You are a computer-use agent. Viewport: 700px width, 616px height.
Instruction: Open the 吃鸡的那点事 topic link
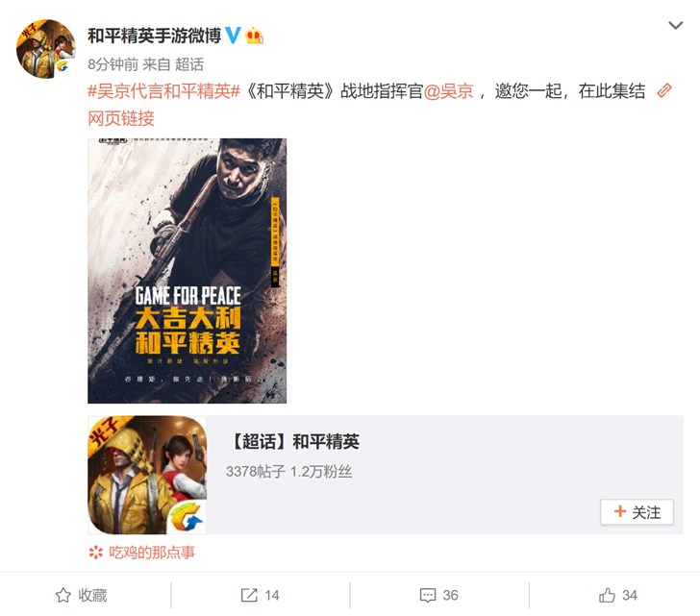(152, 553)
